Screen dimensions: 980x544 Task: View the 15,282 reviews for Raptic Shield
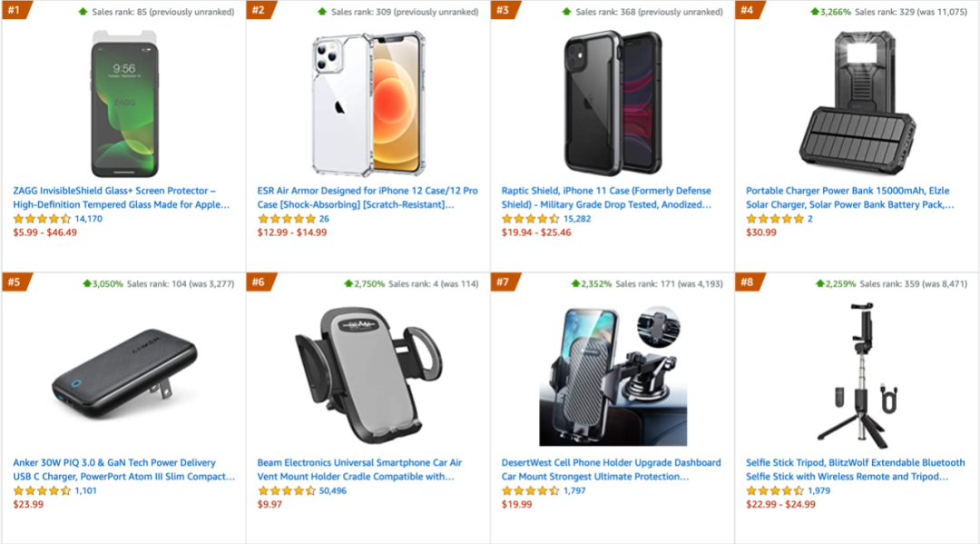577,219
